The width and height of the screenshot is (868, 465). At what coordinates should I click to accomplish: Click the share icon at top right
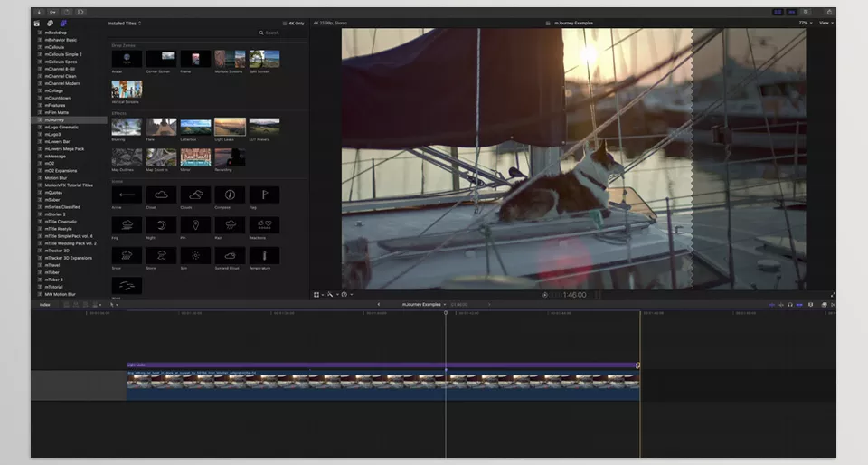coord(829,12)
